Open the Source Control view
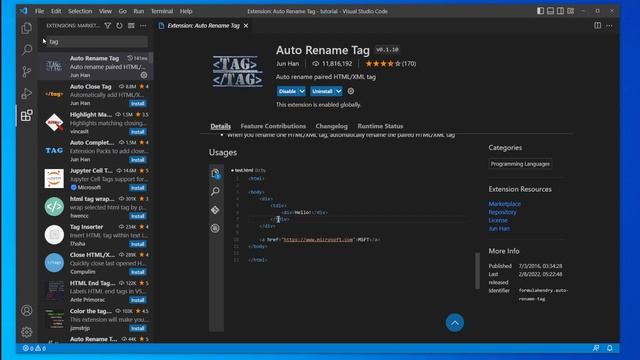640x360 pixels. click(27, 72)
